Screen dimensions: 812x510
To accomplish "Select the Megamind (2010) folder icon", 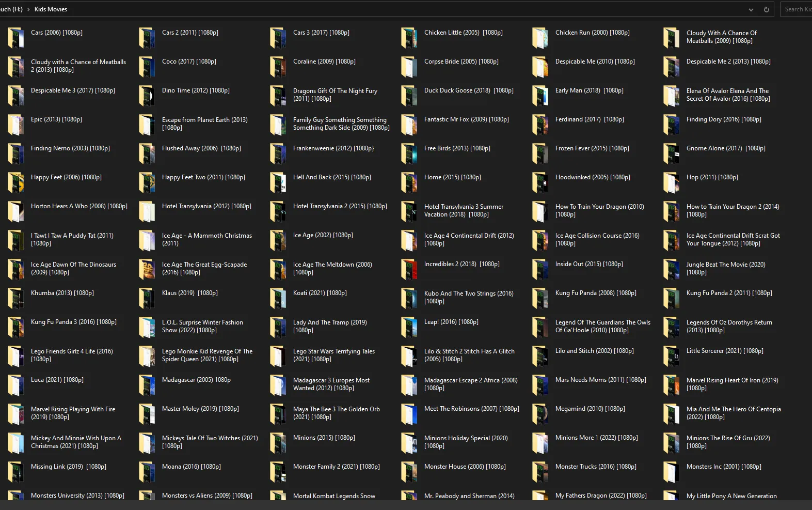I will pyautogui.click(x=540, y=414).
